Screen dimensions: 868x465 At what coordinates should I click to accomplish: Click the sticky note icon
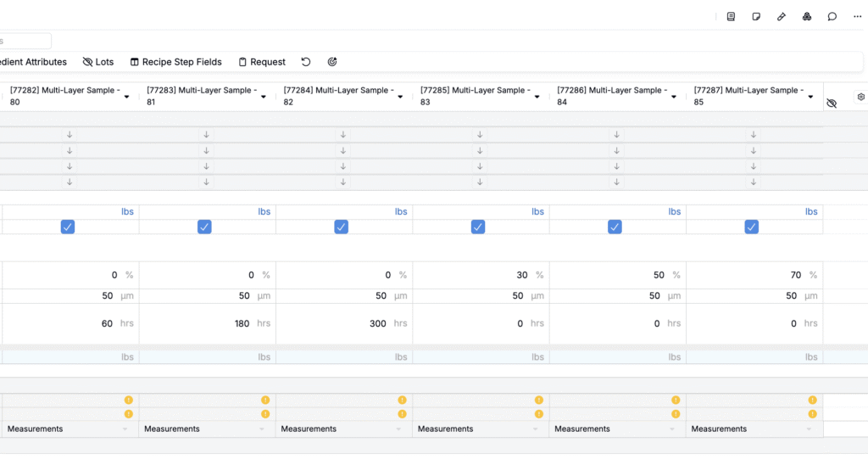tap(756, 16)
